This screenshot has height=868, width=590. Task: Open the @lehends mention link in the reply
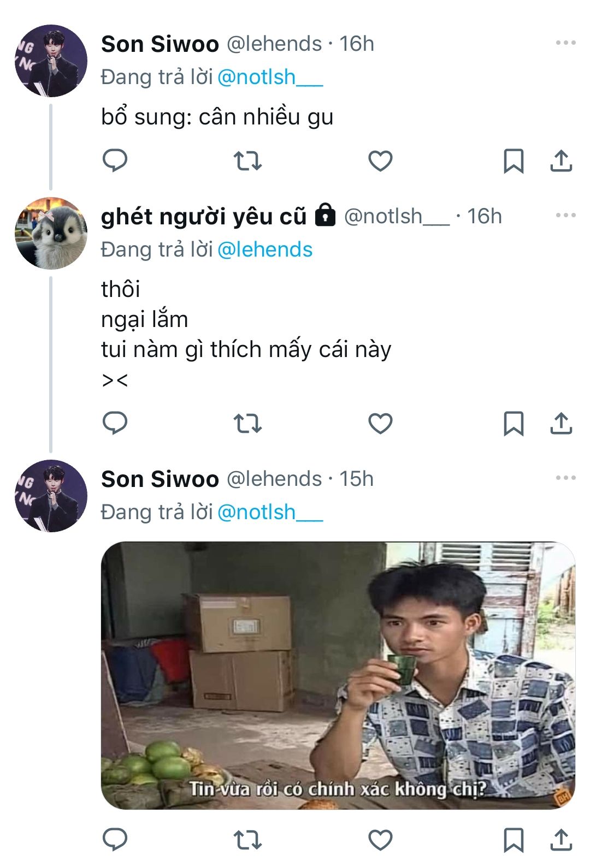265,249
